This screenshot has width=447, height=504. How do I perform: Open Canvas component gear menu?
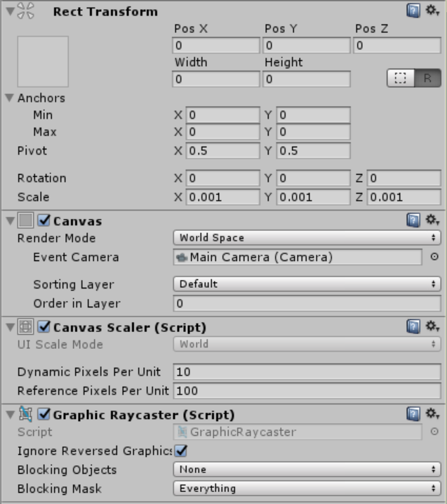click(432, 220)
